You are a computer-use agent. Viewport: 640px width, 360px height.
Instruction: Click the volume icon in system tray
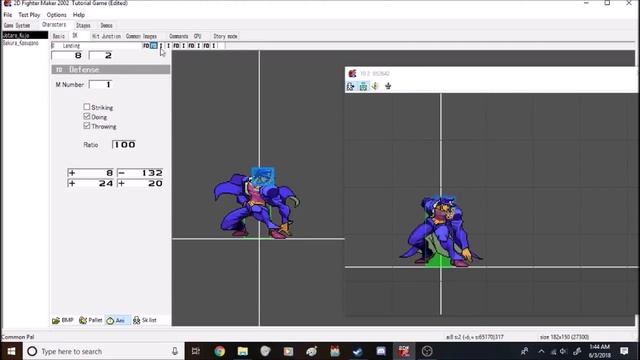pyautogui.click(x=564, y=351)
